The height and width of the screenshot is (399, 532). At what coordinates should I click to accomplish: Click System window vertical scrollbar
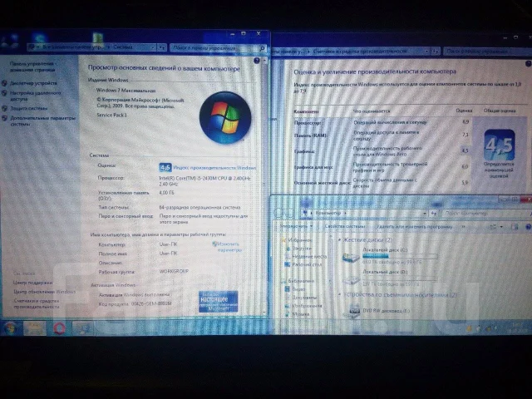coord(264,186)
